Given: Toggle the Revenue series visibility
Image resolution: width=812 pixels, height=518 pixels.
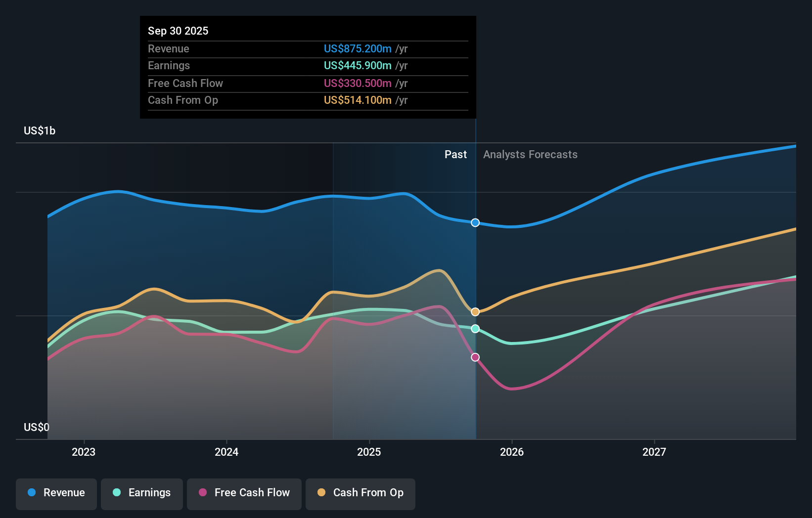Looking at the screenshot, I should pyautogui.click(x=56, y=494).
